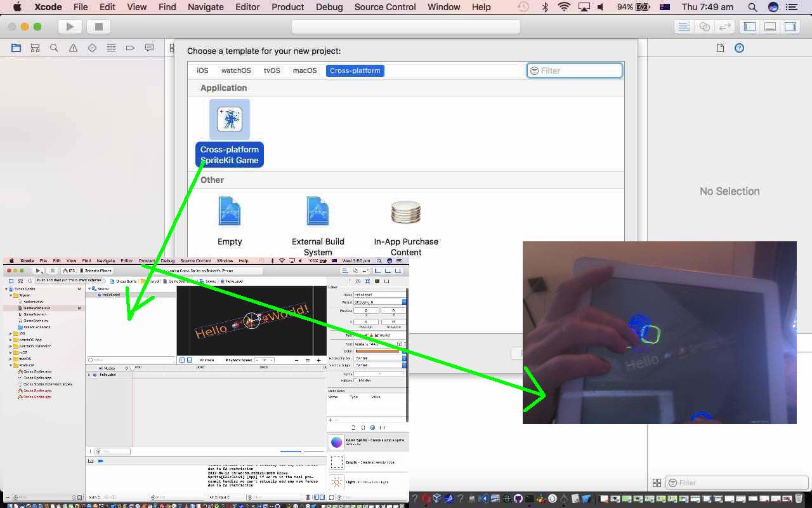812x508 pixels.
Task: Select the watchOS platform tab
Action: click(236, 70)
